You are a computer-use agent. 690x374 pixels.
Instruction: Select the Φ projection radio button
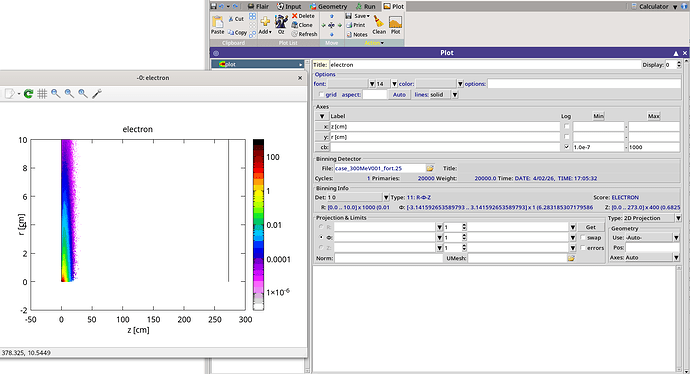coord(321,237)
